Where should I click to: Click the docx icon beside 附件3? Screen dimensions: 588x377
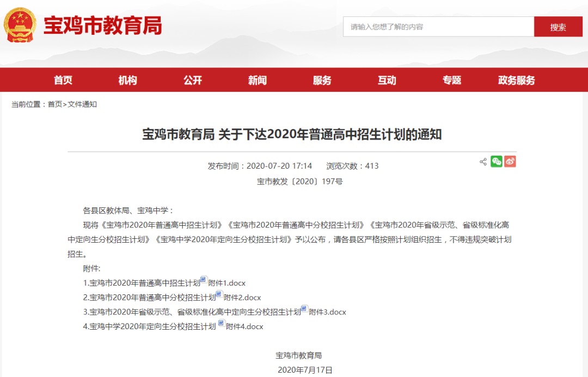pyautogui.click(x=304, y=310)
